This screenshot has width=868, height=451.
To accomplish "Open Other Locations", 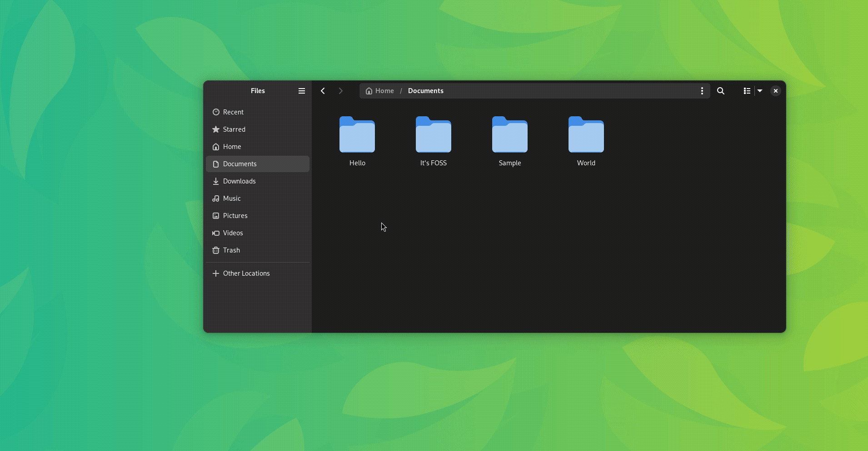I will (246, 273).
